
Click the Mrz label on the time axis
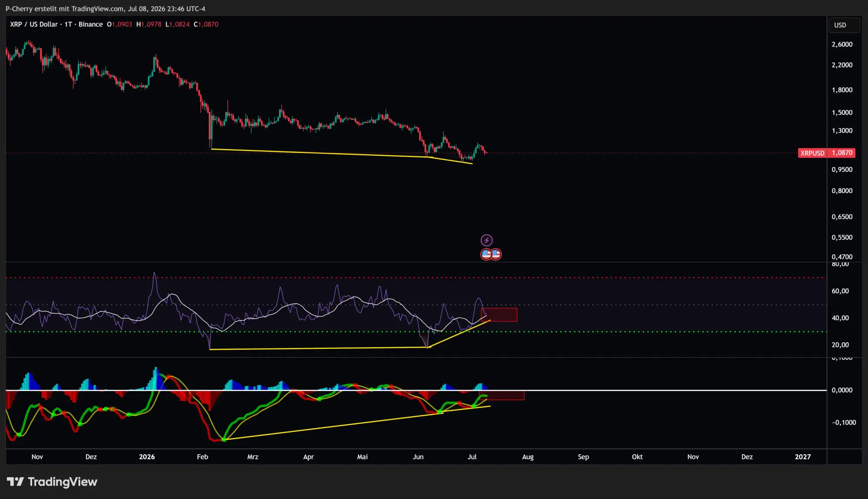pyautogui.click(x=253, y=456)
